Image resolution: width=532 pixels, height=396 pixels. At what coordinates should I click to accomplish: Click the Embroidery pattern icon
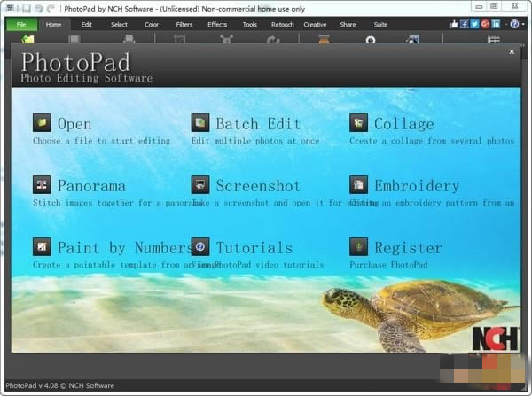(358, 185)
